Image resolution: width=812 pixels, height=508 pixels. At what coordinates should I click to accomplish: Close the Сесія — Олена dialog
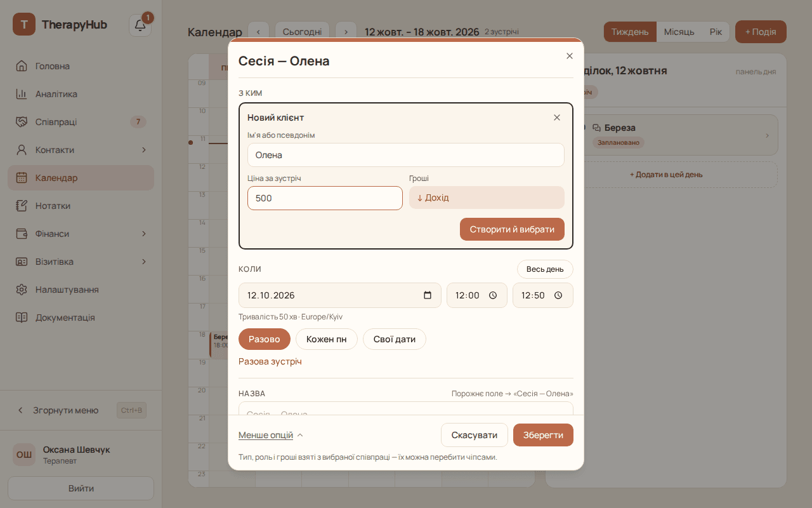pyautogui.click(x=570, y=56)
